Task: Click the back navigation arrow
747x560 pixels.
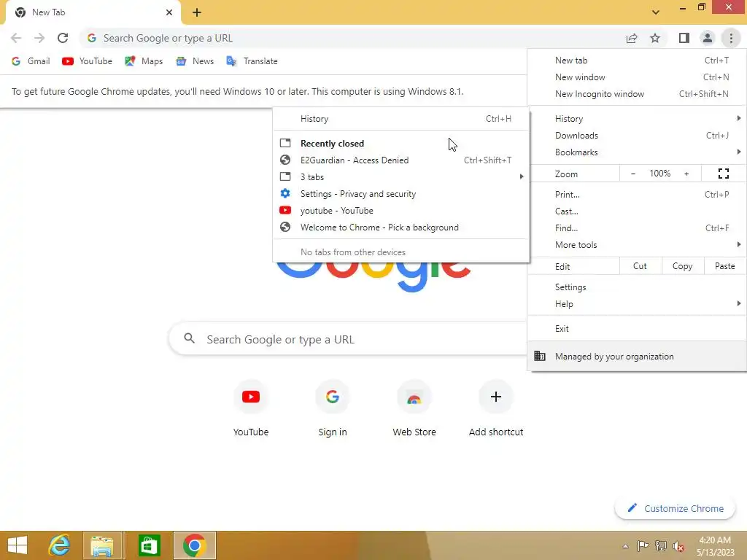Action: coord(16,38)
